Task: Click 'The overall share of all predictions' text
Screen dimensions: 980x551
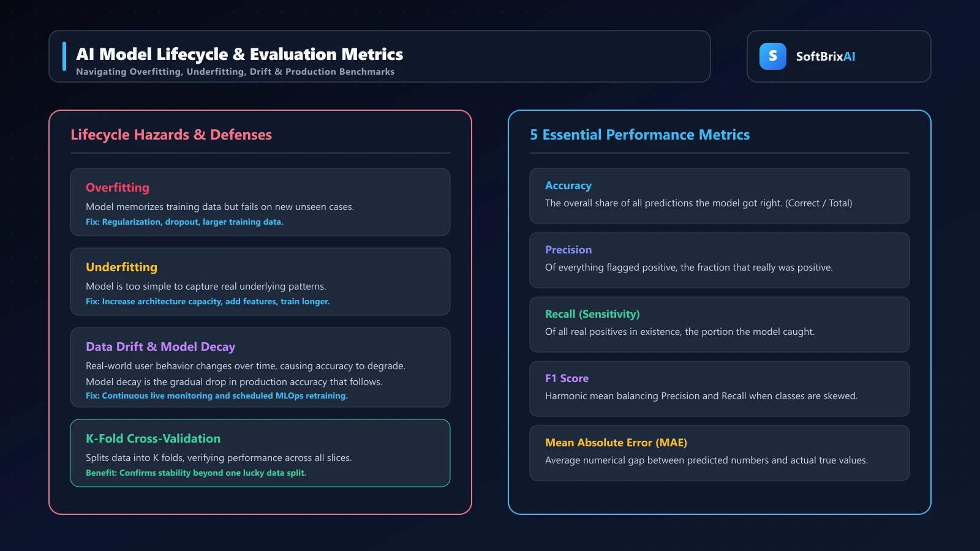Action: point(699,203)
